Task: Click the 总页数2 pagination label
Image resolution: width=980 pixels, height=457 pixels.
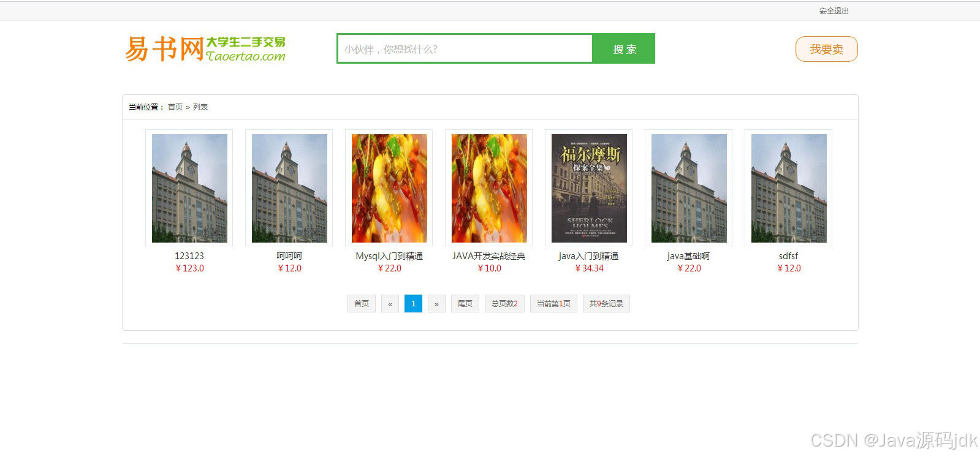Action: coord(504,303)
